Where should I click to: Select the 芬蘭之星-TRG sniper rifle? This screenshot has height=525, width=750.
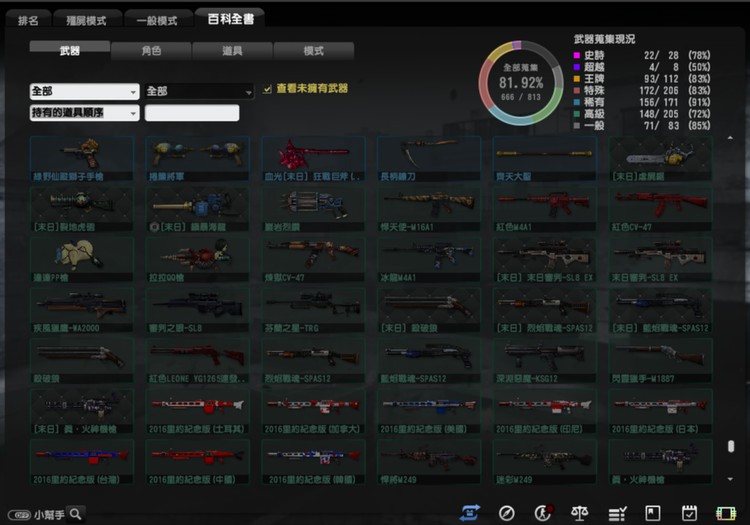pos(313,311)
